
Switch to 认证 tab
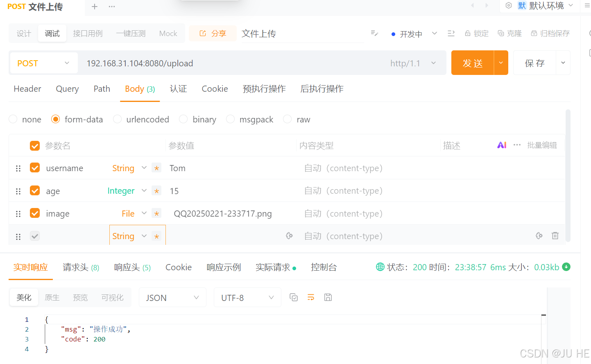click(178, 89)
